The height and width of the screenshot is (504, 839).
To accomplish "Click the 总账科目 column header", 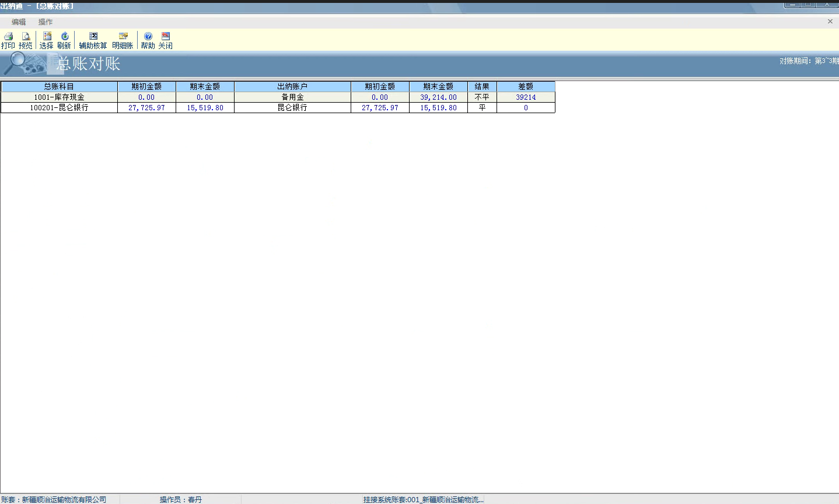I will tap(59, 86).
